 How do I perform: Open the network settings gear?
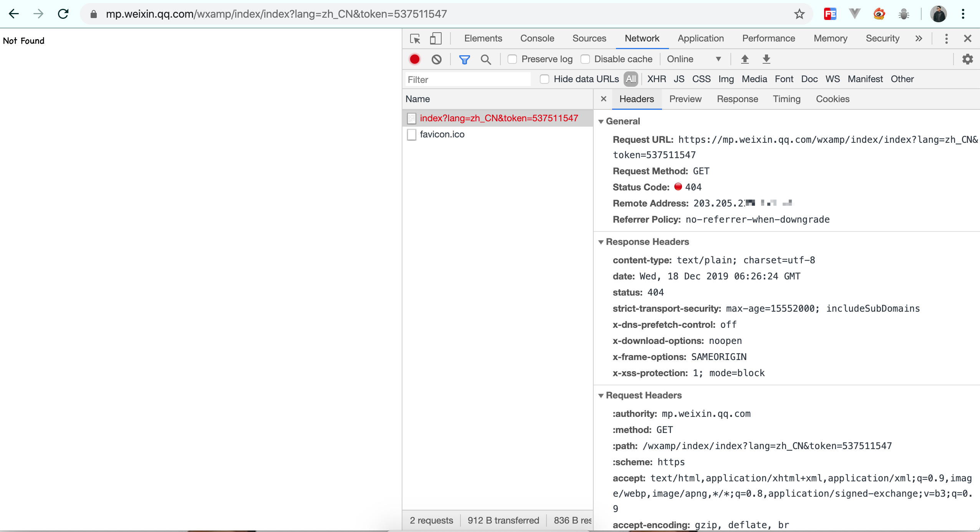coord(967,59)
